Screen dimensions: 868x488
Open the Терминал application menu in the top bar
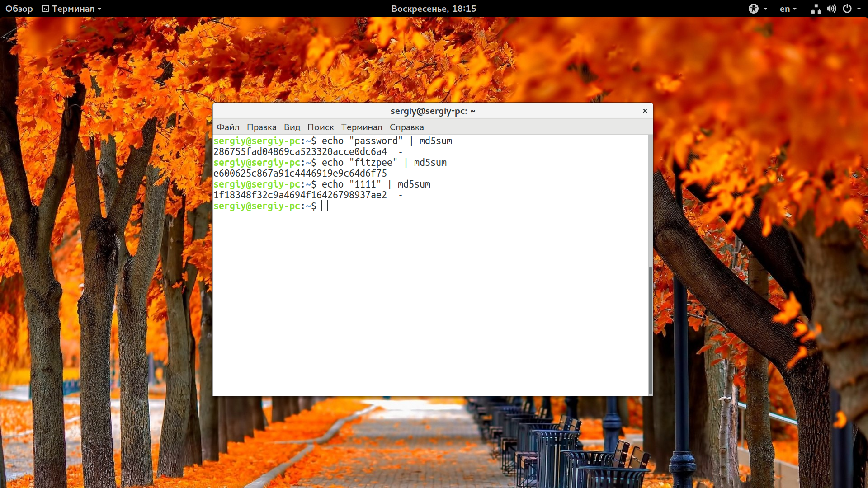pyautogui.click(x=72, y=9)
